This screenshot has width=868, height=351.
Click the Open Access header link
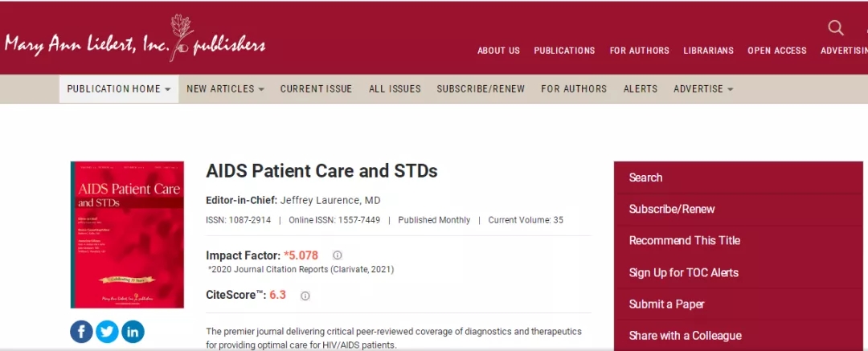point(777,51)
